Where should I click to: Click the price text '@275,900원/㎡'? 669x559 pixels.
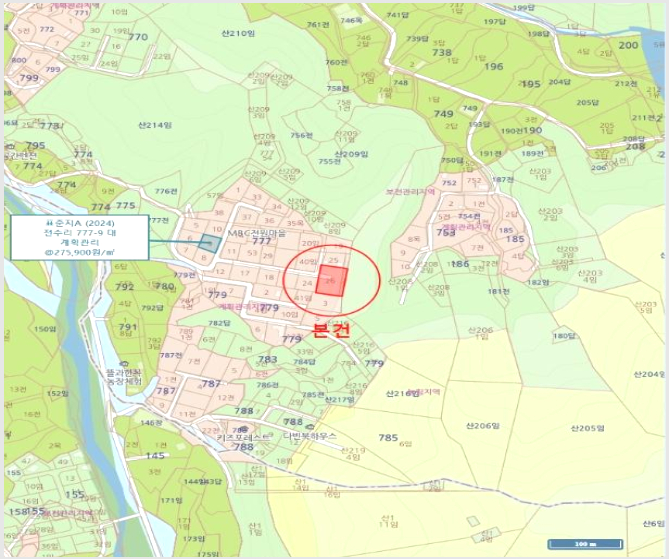(x=80, y=252)
